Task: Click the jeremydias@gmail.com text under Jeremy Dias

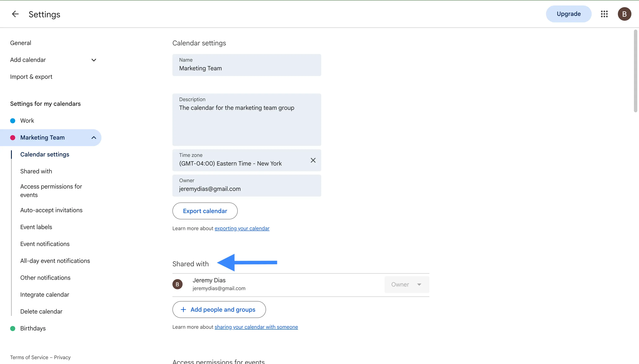Action: click(219, 288)
